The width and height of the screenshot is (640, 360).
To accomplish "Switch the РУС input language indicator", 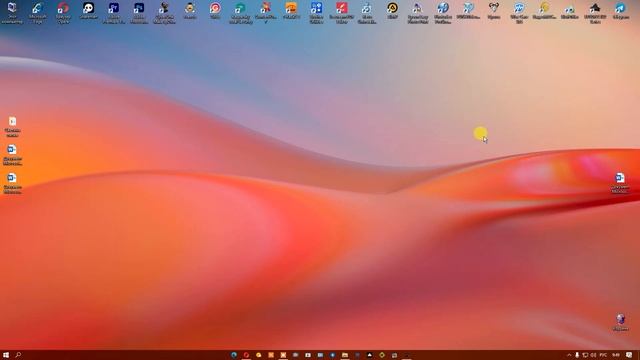I will 603,355.
